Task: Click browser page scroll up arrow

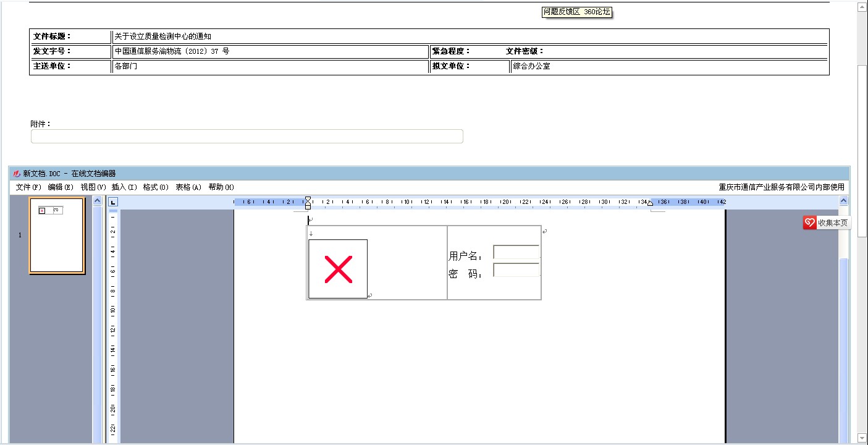Action: 862,6
